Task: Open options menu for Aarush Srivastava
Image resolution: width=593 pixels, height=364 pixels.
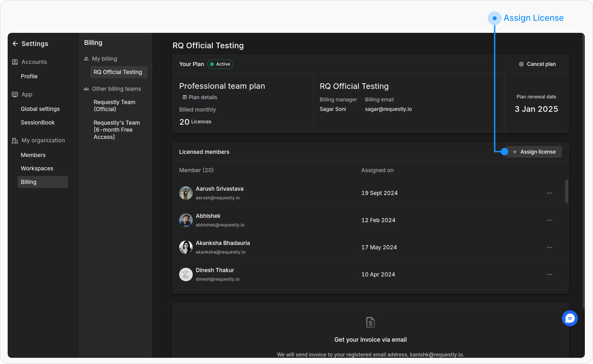Action: (550, 193)
